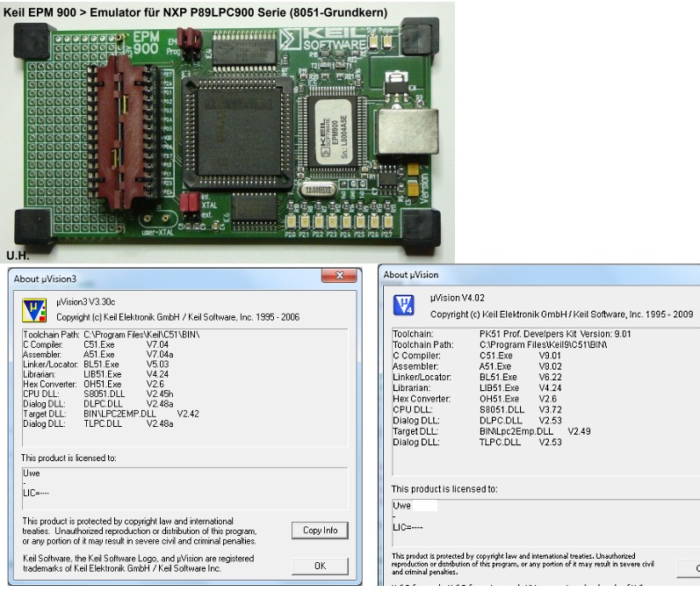This screenshot has height=592, width=700.
Task: Select 'LIB51.Exe V4.24' row in µVision3 dialog
Action: click(x=96, y=374)
